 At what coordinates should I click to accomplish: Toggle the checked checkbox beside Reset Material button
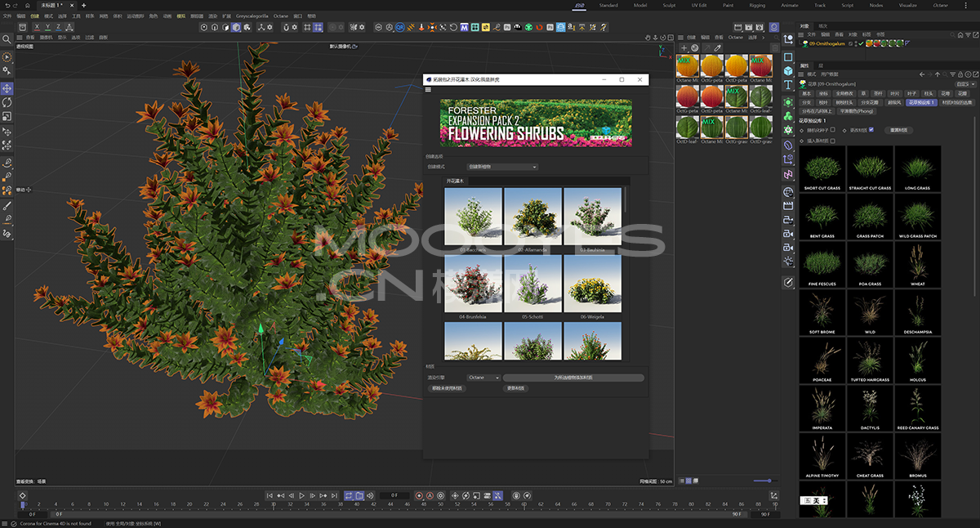[x=871, y=130]
